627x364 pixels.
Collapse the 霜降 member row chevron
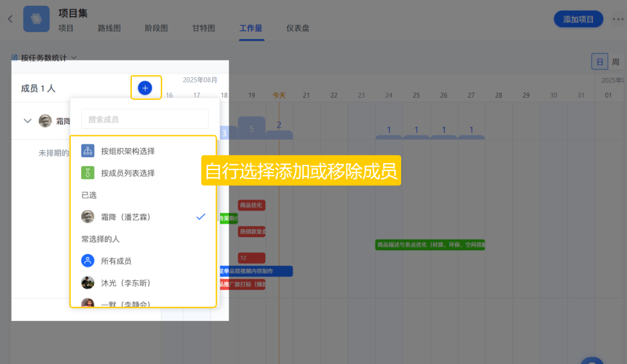tap(27, 121)
